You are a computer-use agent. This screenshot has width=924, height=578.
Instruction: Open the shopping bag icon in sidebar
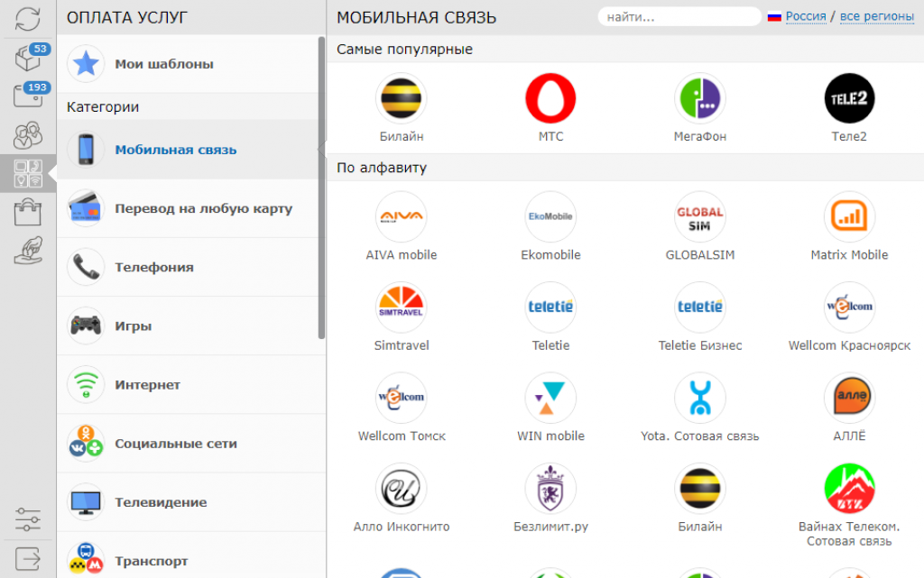(28, 212)
